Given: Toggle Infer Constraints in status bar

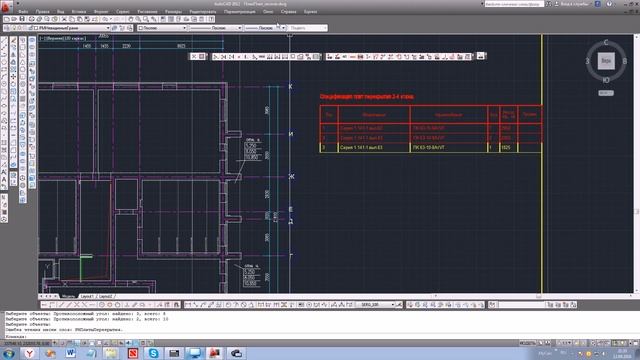Looking at the screenshot, I should [x=55, y=343].
